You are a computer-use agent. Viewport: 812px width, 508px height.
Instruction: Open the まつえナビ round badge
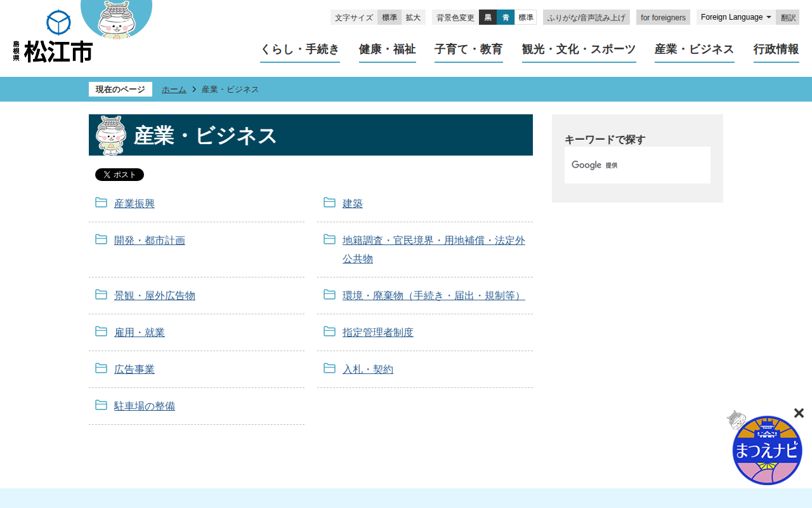coord(766,450)
